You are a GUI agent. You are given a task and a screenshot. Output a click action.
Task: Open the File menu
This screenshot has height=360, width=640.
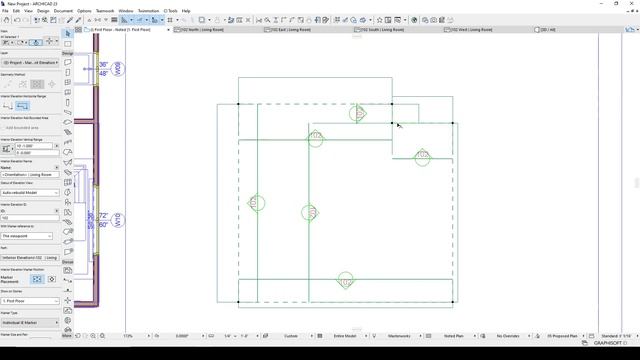[5, 11]
